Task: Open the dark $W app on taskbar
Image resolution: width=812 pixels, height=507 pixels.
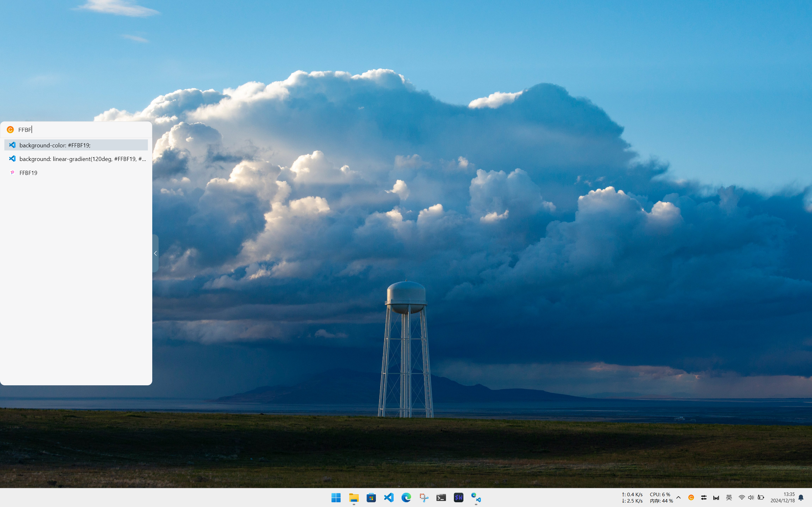Action: click(x=458, y=497)
